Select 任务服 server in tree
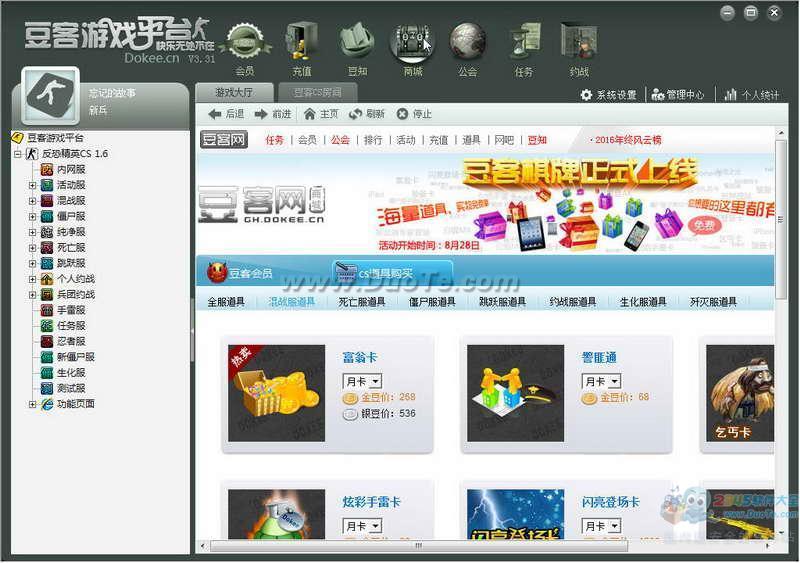 63,326
